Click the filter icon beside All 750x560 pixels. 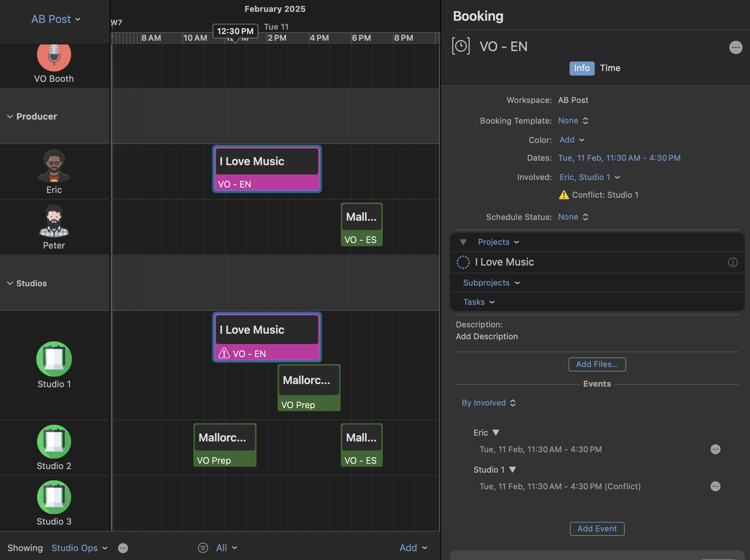pos(203,548)
